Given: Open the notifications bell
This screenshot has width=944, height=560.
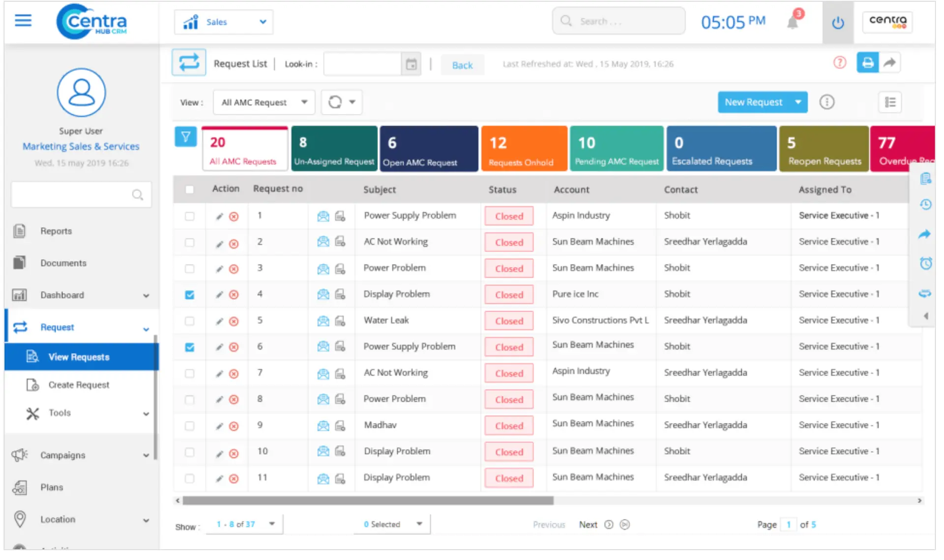Looking at the screenshot, I should coord(793,22).
